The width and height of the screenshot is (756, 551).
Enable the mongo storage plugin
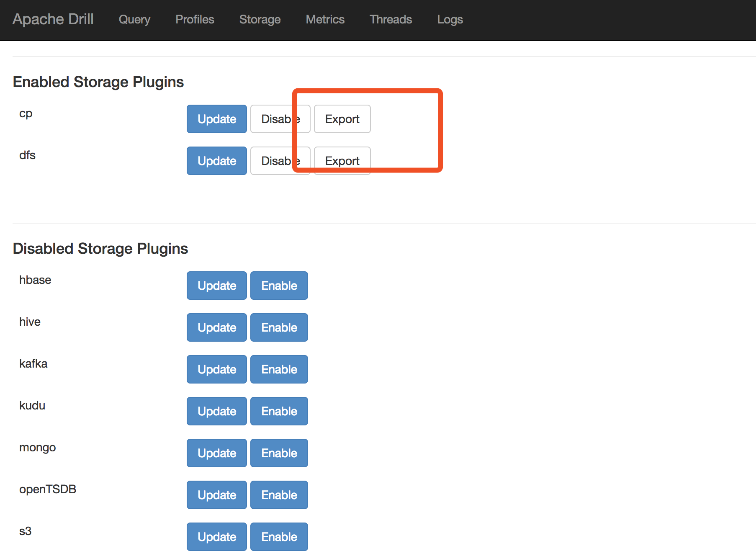click(279, 453)
